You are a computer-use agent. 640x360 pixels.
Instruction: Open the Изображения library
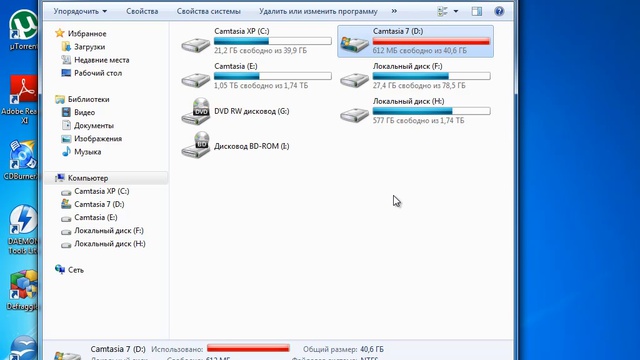[x=98, y=138]
